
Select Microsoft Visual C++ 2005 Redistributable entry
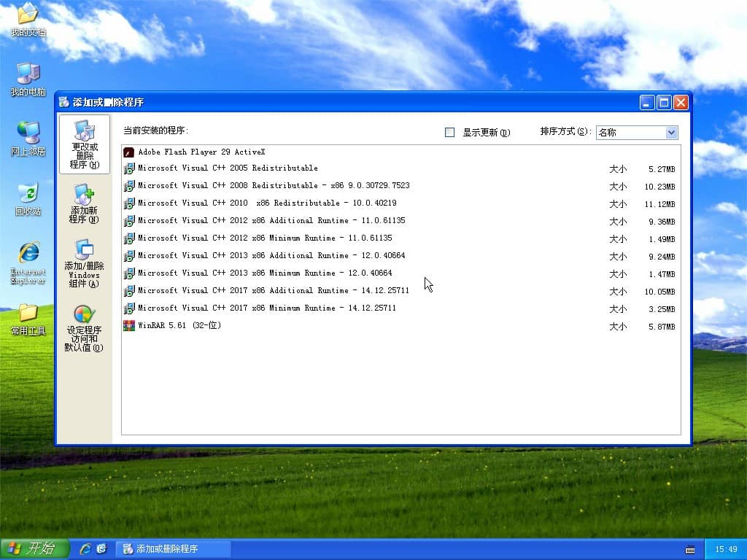[228, 168]
